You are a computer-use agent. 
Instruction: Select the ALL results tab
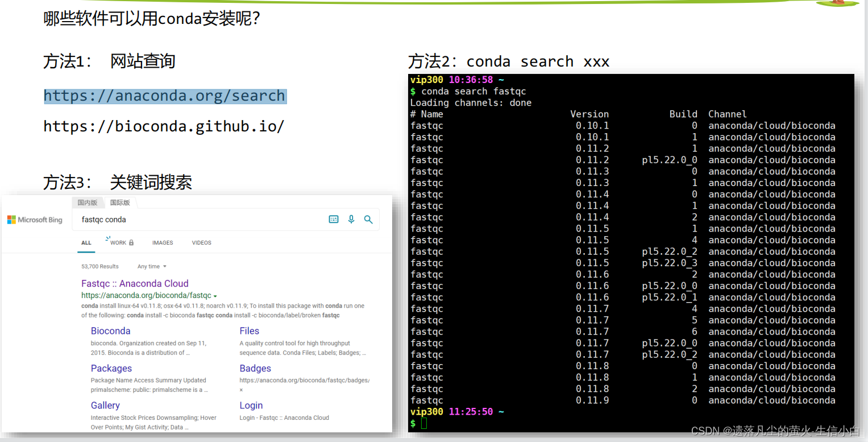(x=86, y=243)
